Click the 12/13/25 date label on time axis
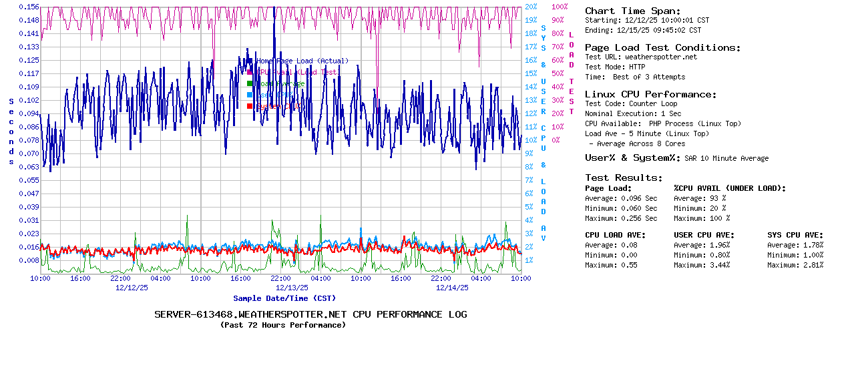 (292, 288)
